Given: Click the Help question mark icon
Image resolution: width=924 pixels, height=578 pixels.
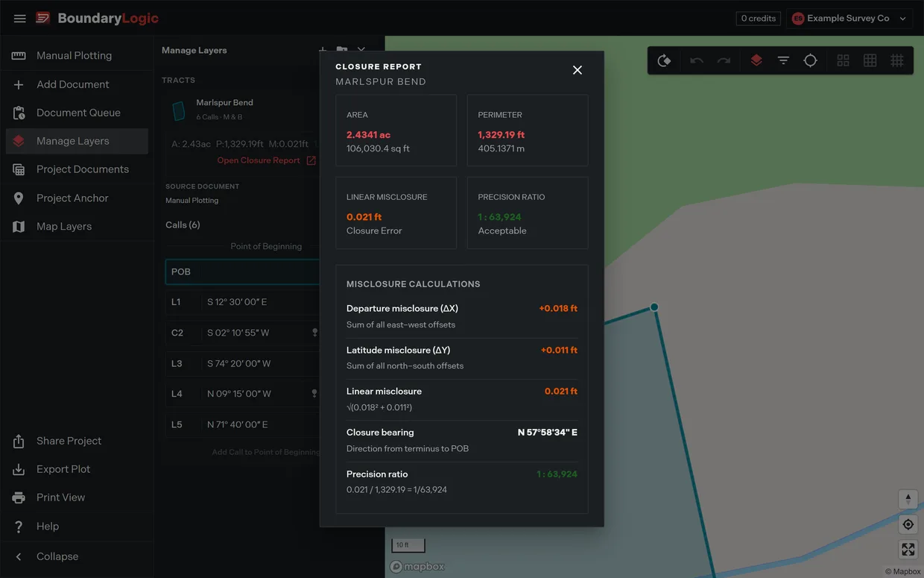Looking at the screenshot, I should (x=19, y=527).
